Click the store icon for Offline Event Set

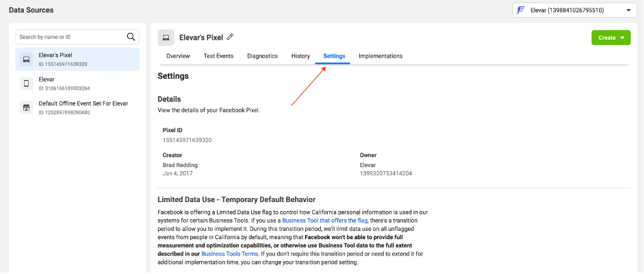tap(27, 108)
